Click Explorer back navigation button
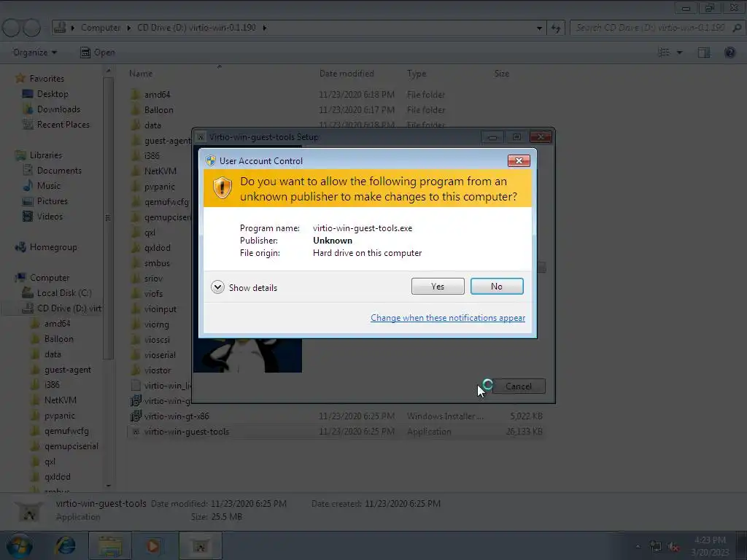 point(12,28)
